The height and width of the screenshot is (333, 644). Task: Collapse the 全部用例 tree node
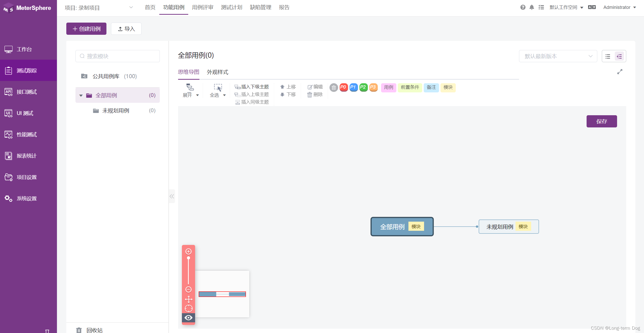point(81,95)
